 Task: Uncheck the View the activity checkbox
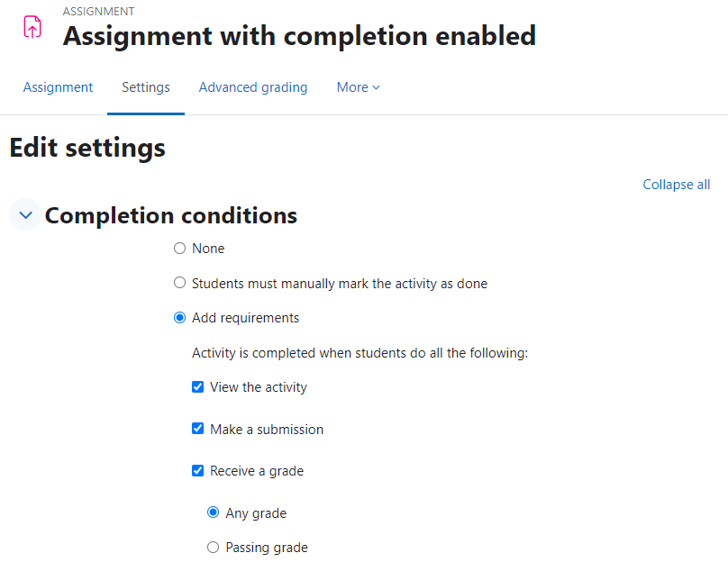[198, 386]
